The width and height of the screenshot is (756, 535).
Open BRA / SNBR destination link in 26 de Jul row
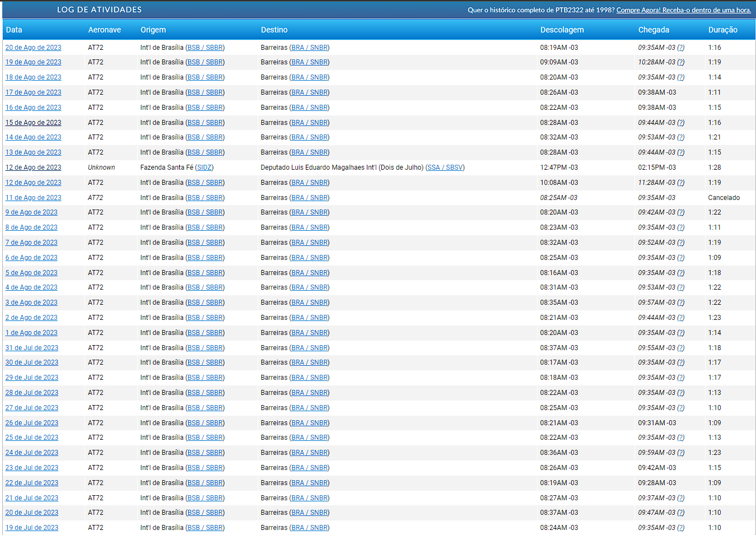(310, 423)
